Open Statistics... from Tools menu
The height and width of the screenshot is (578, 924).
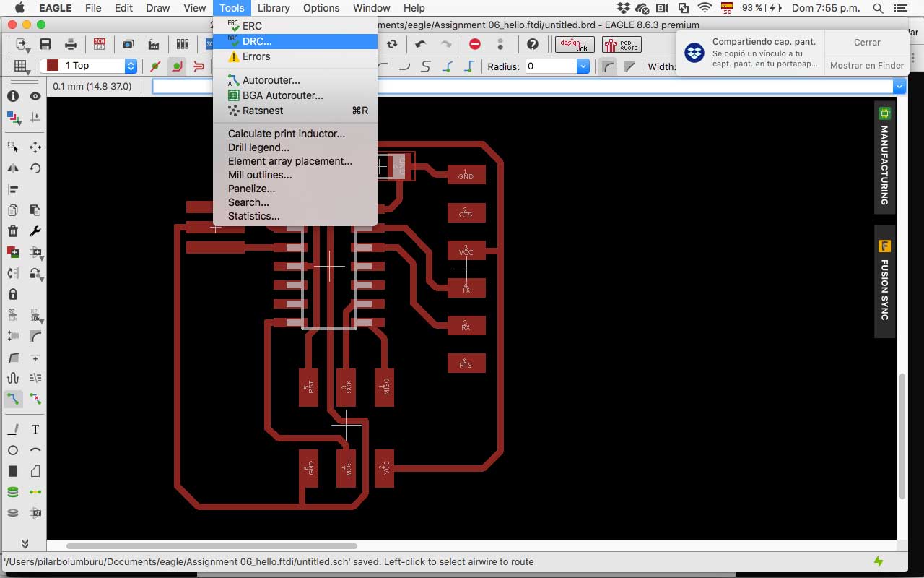(295, 216)
